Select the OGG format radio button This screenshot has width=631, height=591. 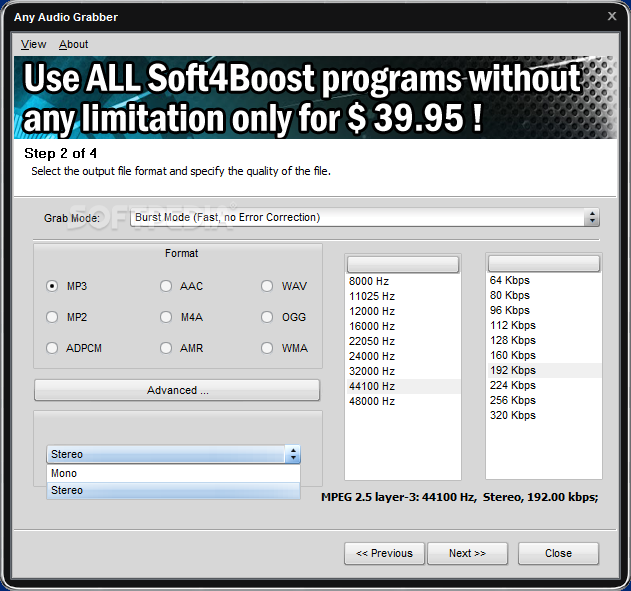coord(267,317)
